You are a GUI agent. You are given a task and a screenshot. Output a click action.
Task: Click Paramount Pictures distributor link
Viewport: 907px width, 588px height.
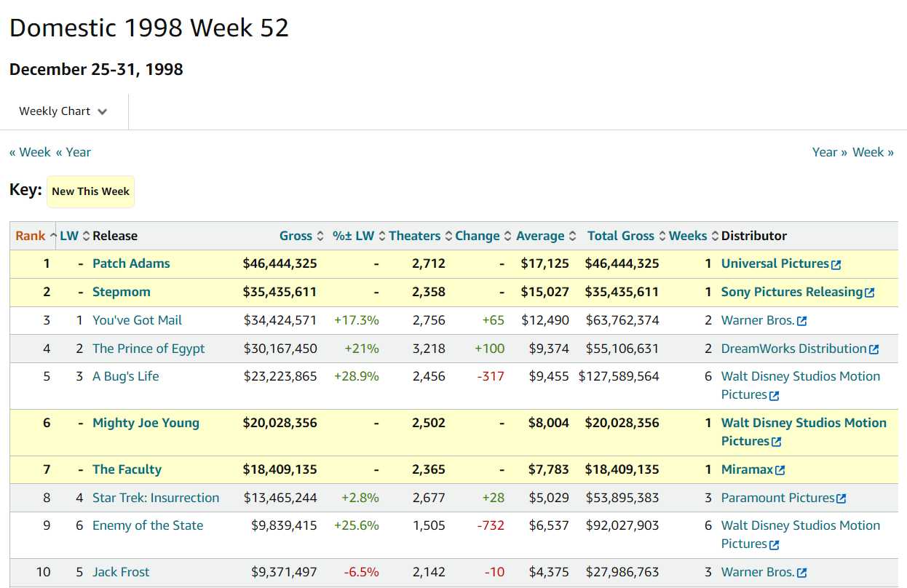778,498
